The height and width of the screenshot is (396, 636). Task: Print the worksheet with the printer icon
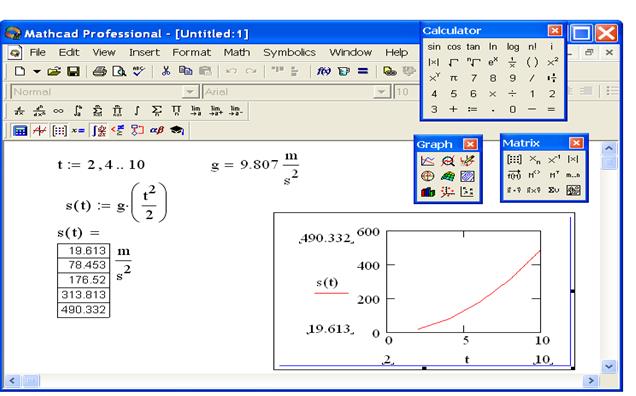click(x=99, y=71)
